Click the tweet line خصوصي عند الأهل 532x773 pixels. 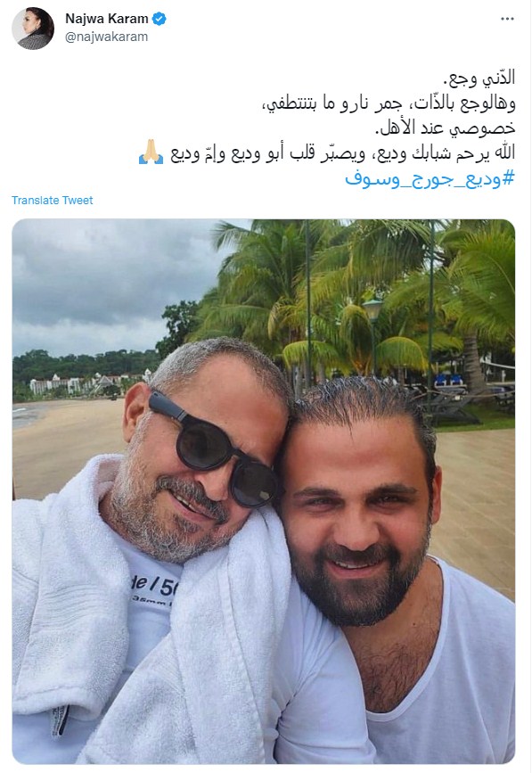pos(446,128)
